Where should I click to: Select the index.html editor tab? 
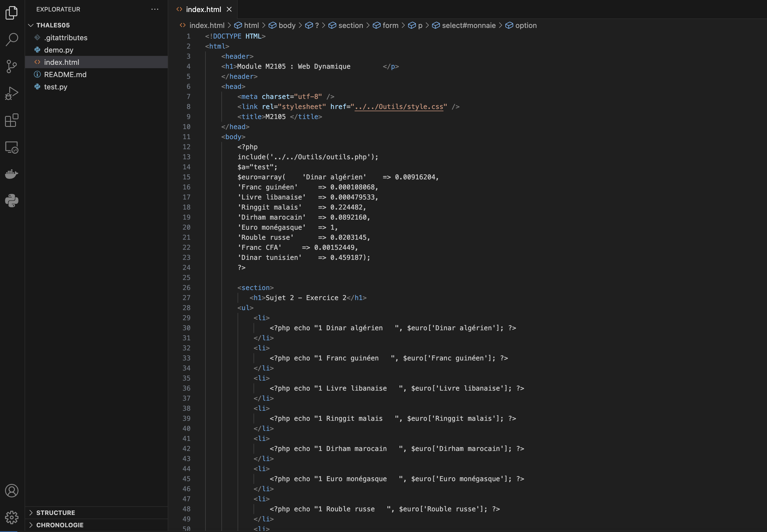(203, 9)
